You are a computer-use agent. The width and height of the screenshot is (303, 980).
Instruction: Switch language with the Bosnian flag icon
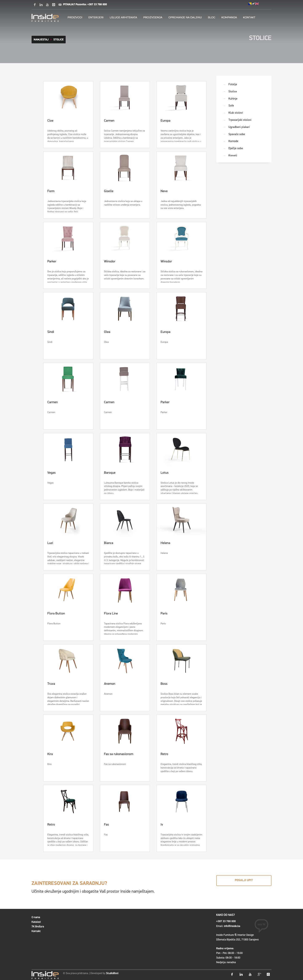point(250,4)
